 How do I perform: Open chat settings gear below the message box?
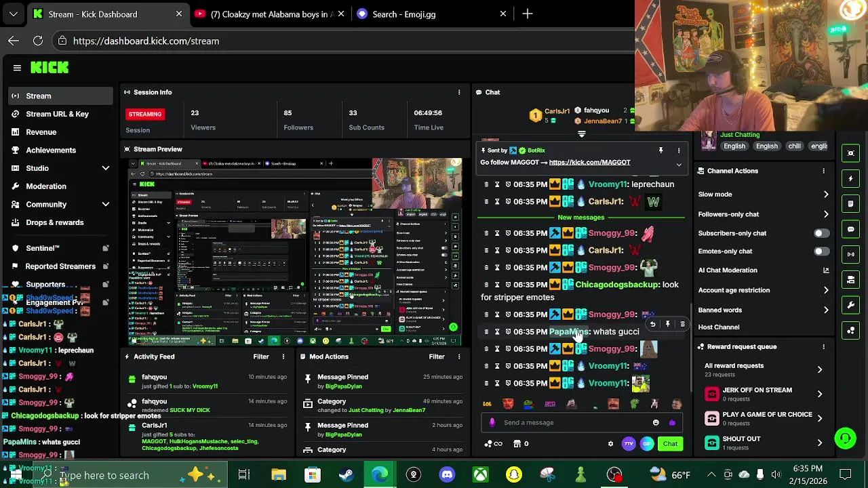[x=610, y=444]
